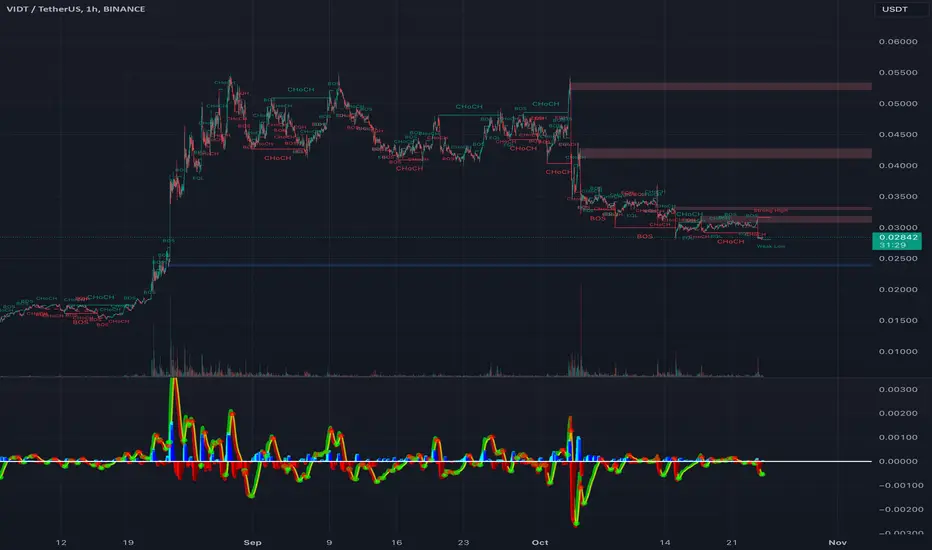Select the blue horizontal line below 0.02500
932x550 pixels.
520,265
